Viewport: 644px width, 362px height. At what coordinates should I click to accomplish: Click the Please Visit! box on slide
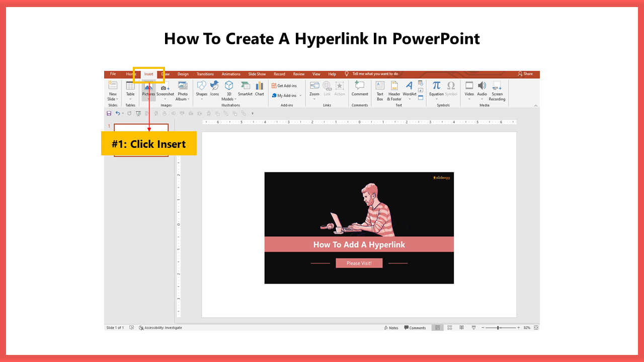click(359, 263)
